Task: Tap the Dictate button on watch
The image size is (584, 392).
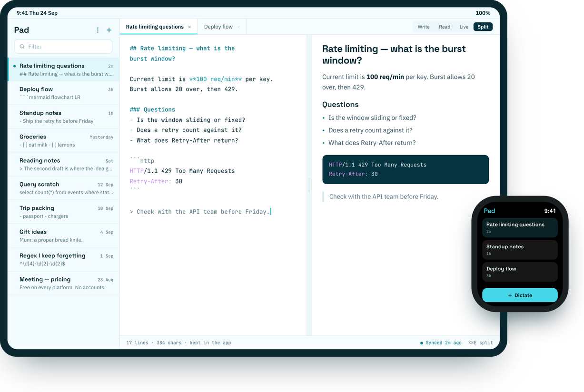Action: (520, 295)
